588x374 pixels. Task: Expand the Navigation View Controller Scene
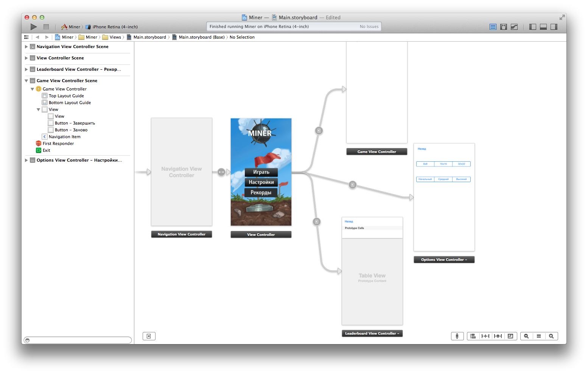point(26,47)
